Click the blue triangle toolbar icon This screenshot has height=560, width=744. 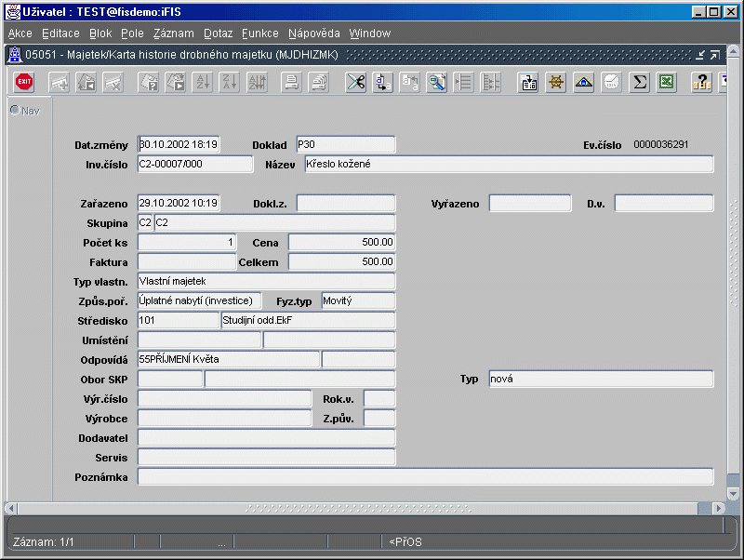tap(584, 83)
